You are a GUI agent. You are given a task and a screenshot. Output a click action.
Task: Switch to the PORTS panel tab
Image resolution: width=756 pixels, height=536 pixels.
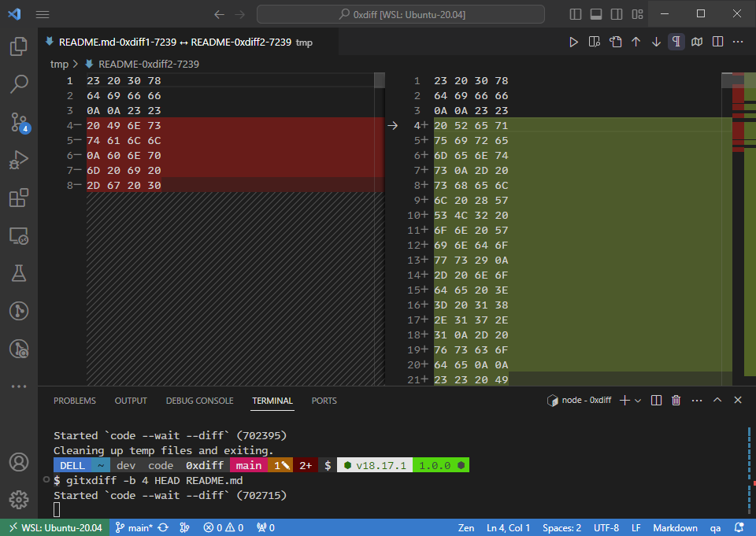point(324,401)
